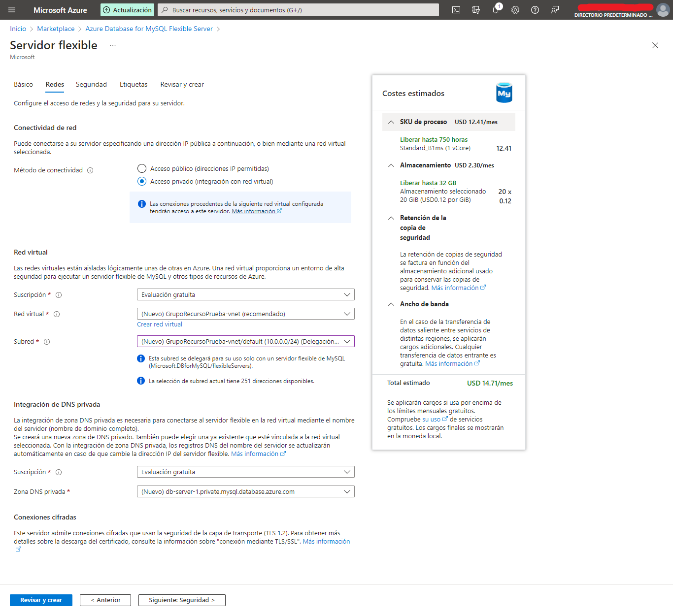Open Más información under backup retention
This screenshot has height=616, width=673.
[x=458, y=288]
